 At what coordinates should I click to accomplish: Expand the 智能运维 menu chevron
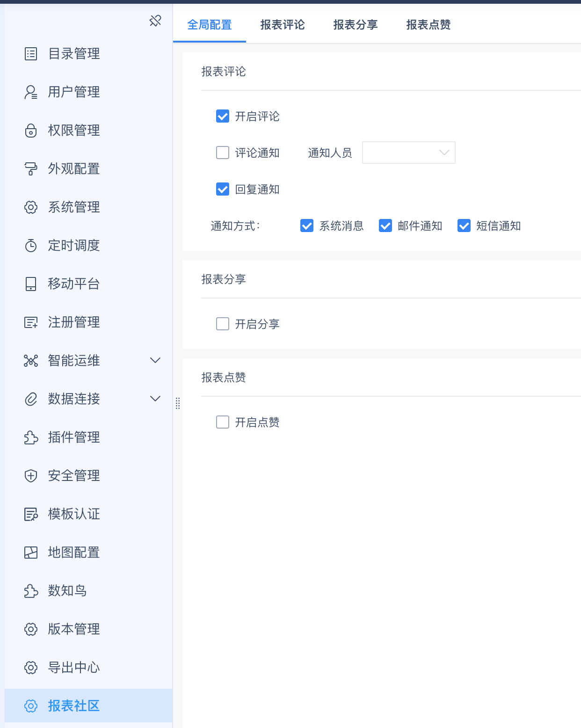pyautogui.click(x=155, y=360)
